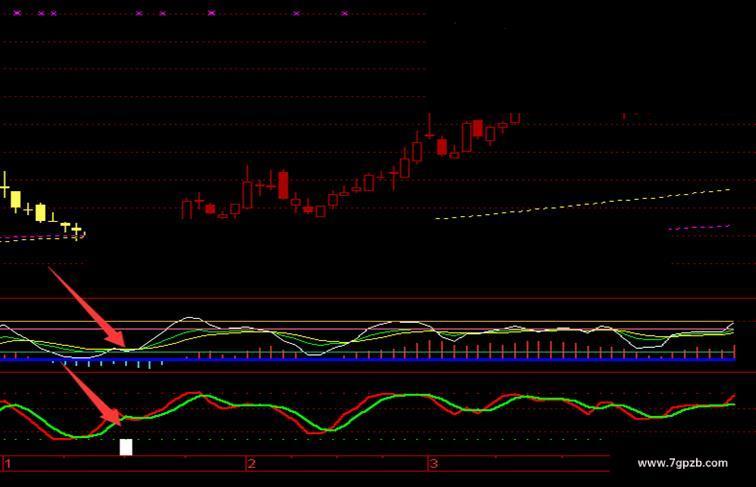Select the "2" marker on the time axis
The width and height of the screenshot is (756, 487).
pos(251,464)
